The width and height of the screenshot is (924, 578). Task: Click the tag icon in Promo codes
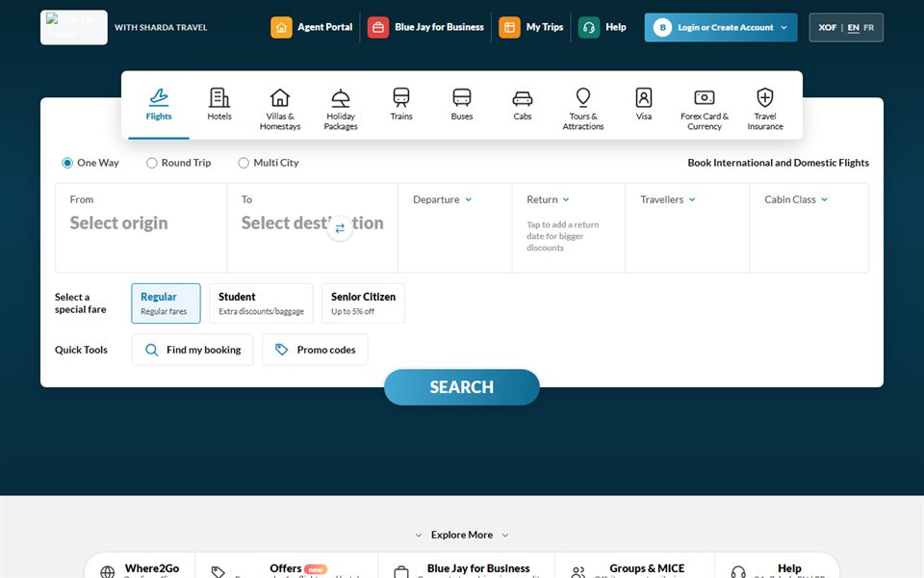point(282,350)
